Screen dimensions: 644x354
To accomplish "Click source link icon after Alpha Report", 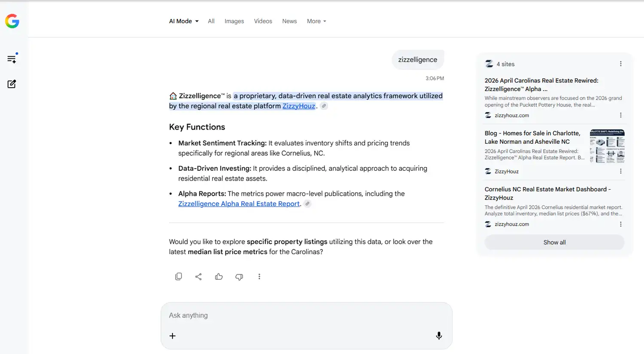I will tap(307, 204).
